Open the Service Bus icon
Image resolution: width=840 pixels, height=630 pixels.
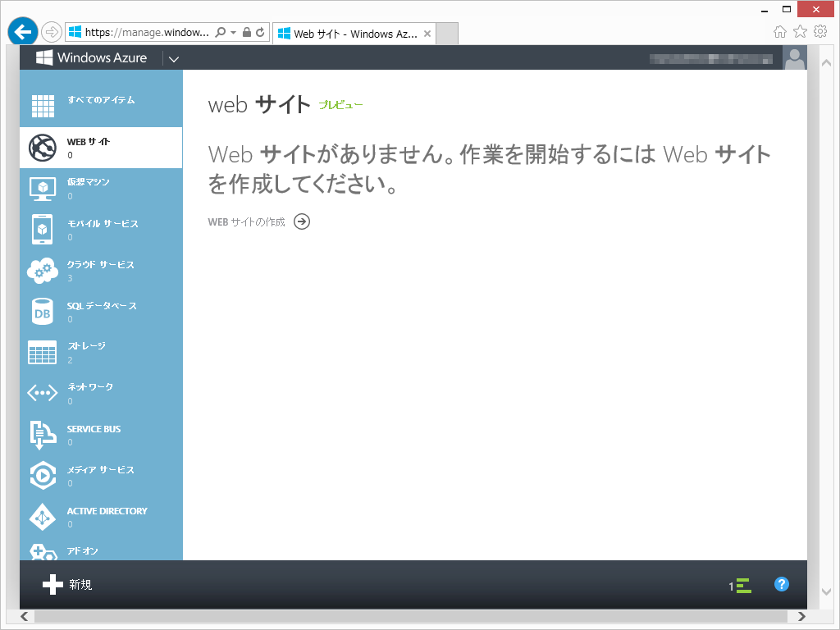coord(43,435)
